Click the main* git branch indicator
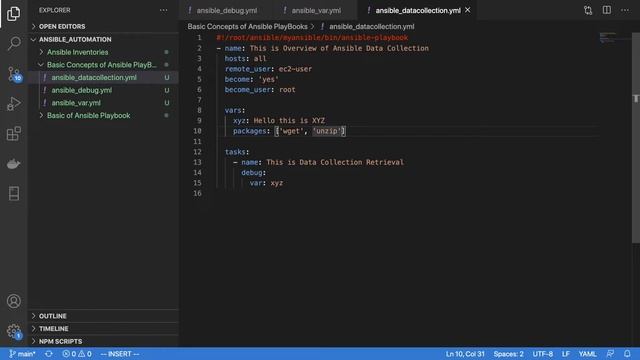This screenshot has height=360, width=640. point(22,354)
